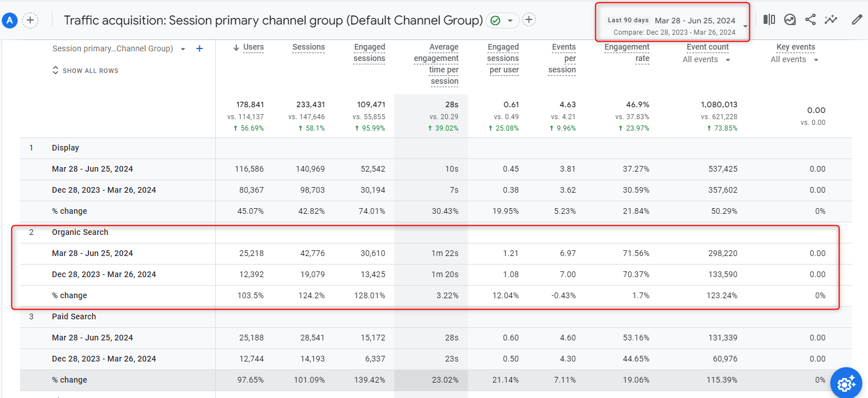Customize report with pencil icon
The image size is (868, 398).
[857, 20]
